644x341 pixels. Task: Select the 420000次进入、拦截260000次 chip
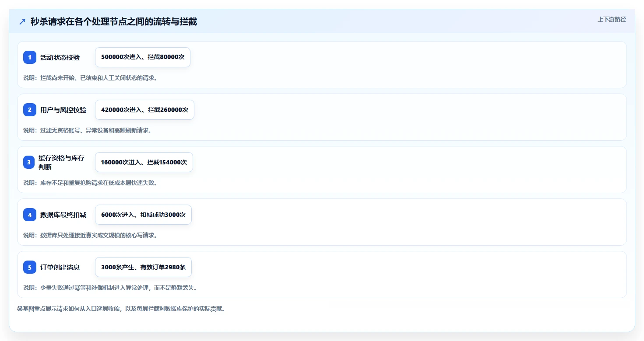pos(144,110)
